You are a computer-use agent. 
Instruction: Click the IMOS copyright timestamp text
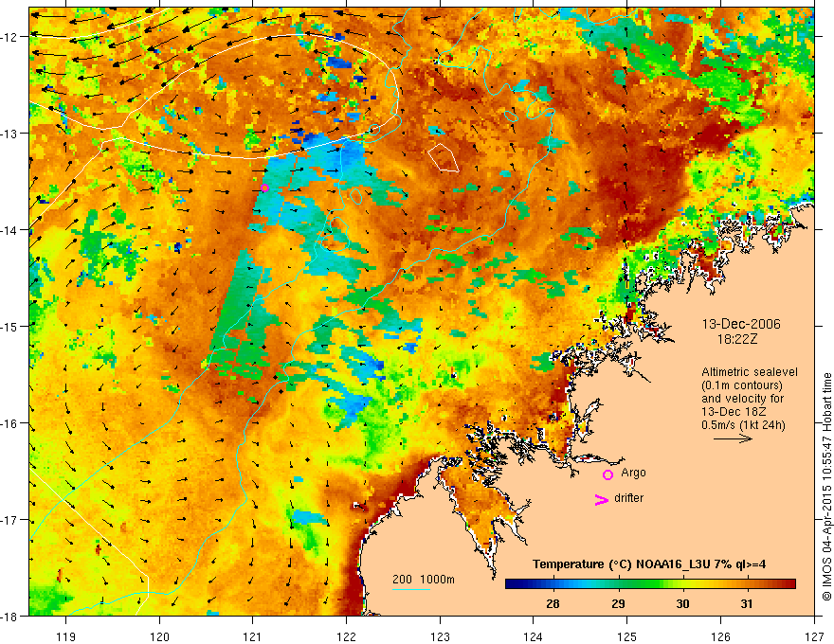tap(826, 487)
